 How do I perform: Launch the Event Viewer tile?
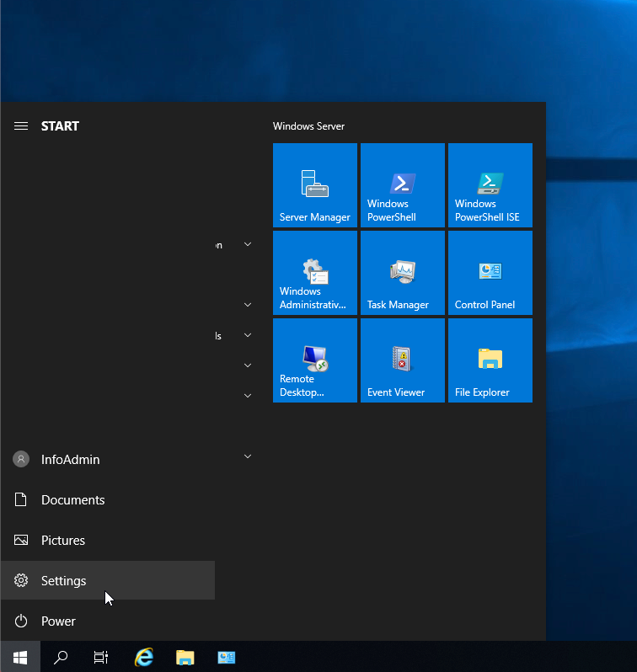403,360
